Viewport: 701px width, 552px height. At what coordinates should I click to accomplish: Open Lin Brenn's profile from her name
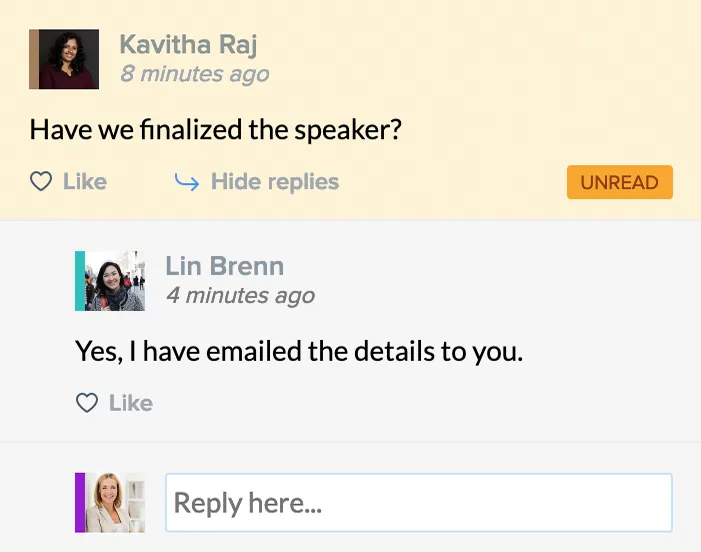[224, 266]
